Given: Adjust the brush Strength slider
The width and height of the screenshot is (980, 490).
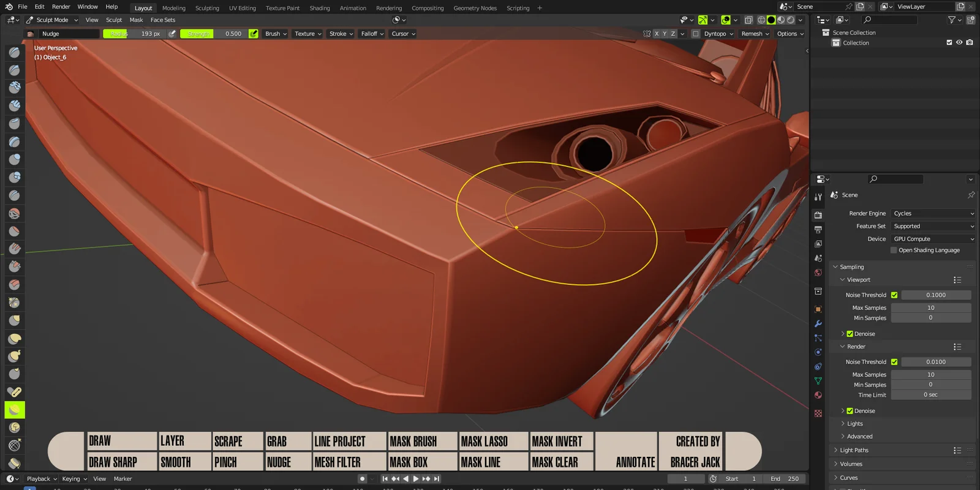Looking at the screenshot, I should pos(214,34).
